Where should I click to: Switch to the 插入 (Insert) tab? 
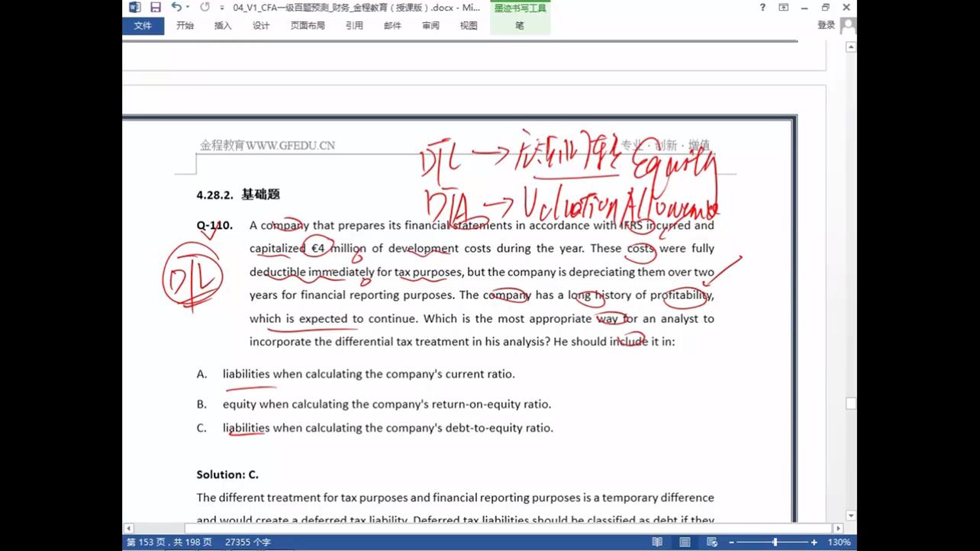(223, 25)
